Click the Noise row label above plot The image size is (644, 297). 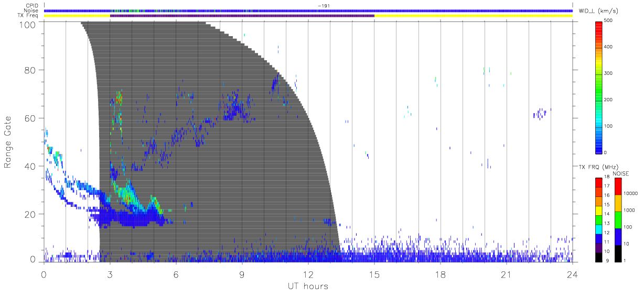[32, 10]
